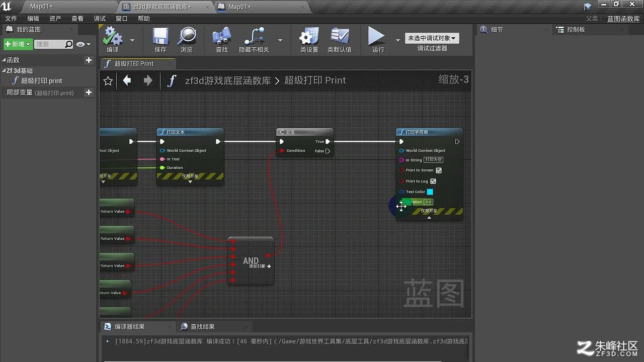Open the 查看 menu
The image size is (644, 362).
[x=77, y=19]
